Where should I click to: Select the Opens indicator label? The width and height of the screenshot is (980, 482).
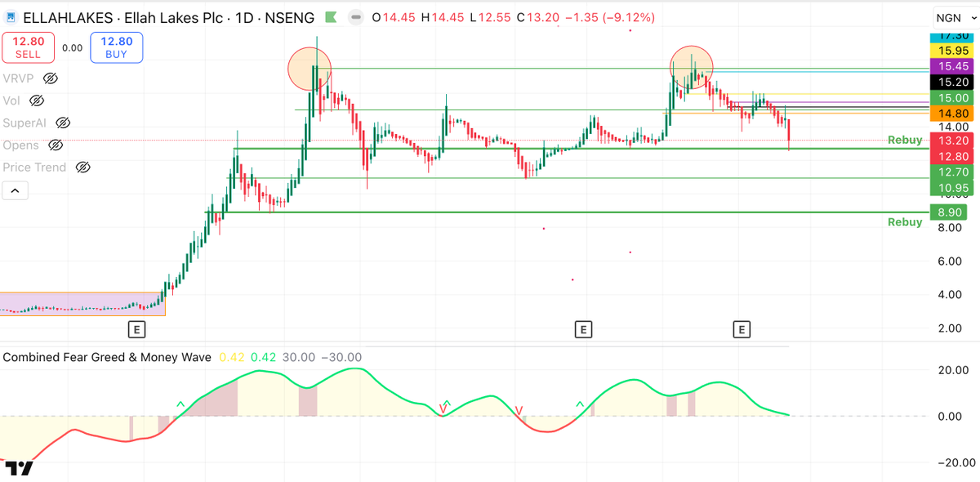point(21,145)
